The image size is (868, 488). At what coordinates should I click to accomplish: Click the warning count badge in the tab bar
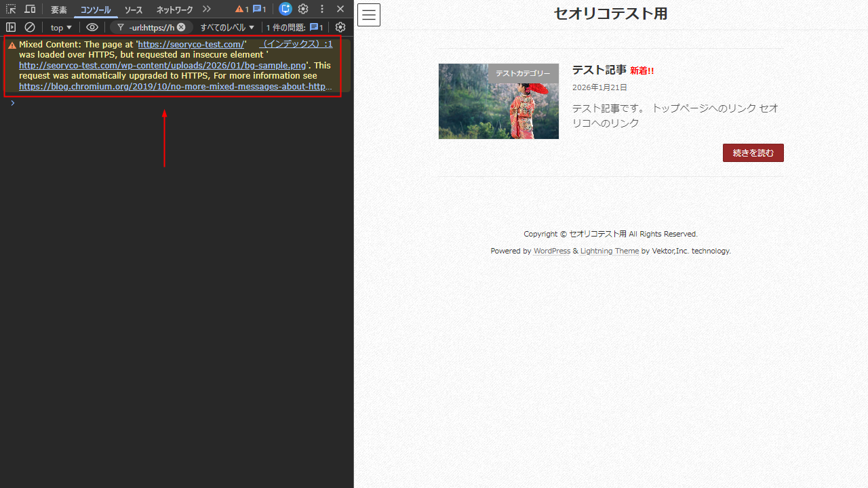242,9
